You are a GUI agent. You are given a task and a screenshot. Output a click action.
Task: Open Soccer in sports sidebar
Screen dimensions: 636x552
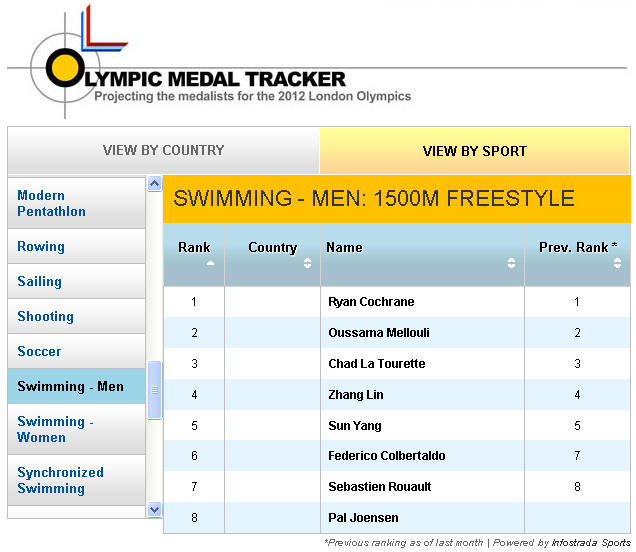click(x=39, y=351)
